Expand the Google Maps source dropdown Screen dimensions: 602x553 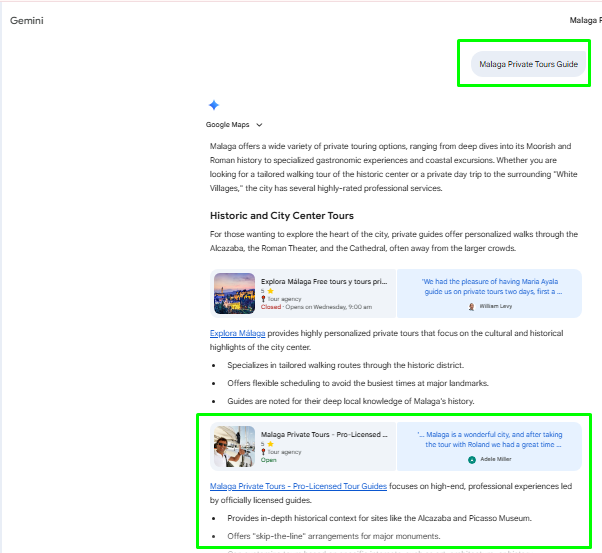[x=259, y=125]
